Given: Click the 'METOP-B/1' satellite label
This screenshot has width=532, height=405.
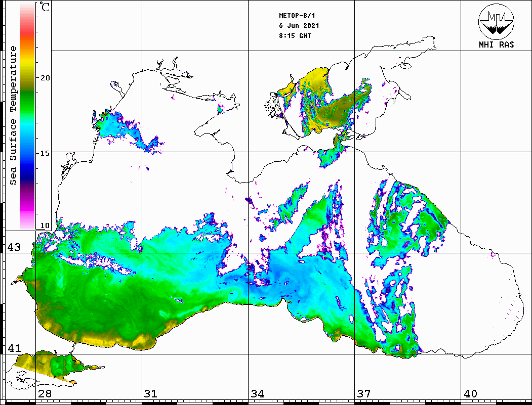Looking at the screenshot, I should click(x=297, y=16).
